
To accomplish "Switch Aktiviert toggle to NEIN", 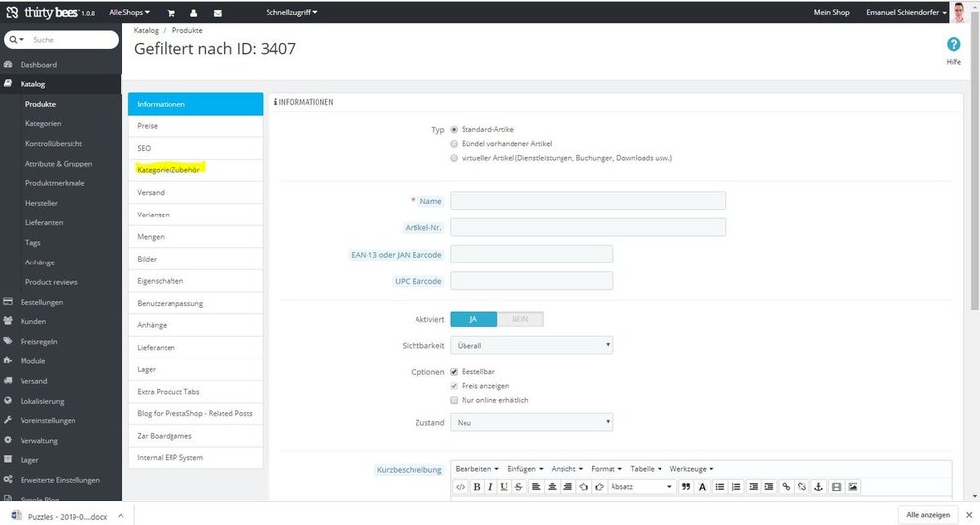I will point(519,319).
